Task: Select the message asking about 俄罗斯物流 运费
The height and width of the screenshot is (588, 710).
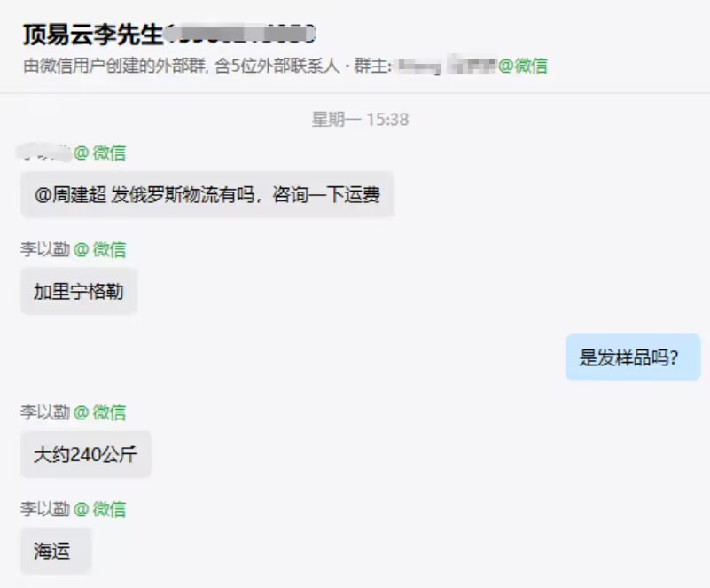Action: point(207,195)
